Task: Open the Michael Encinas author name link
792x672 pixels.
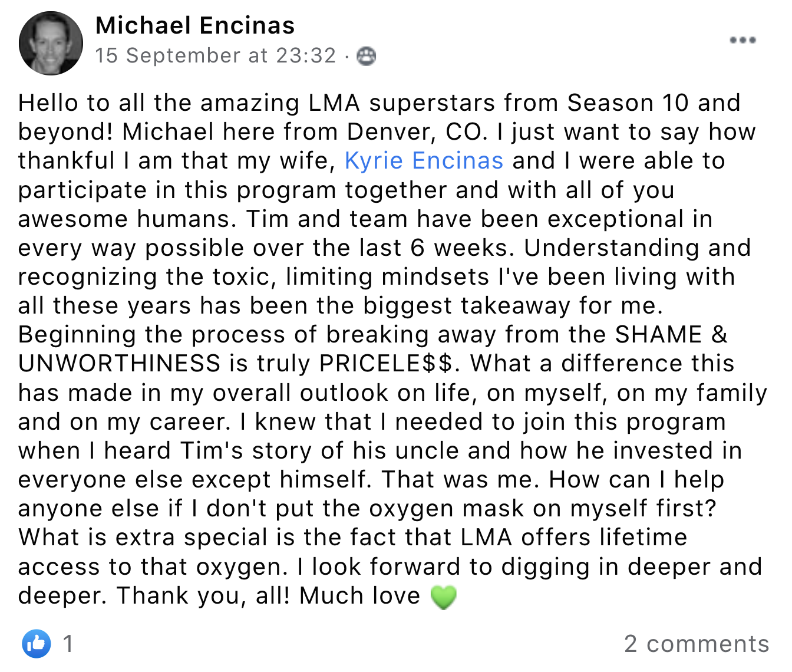Action: click(195, 25)
